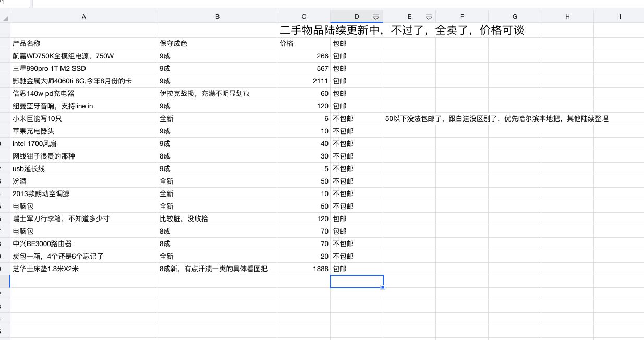This screenshot has height=340, width=644.
Task: Open the filter dropdown on column E header
Action: coord(428,16)
